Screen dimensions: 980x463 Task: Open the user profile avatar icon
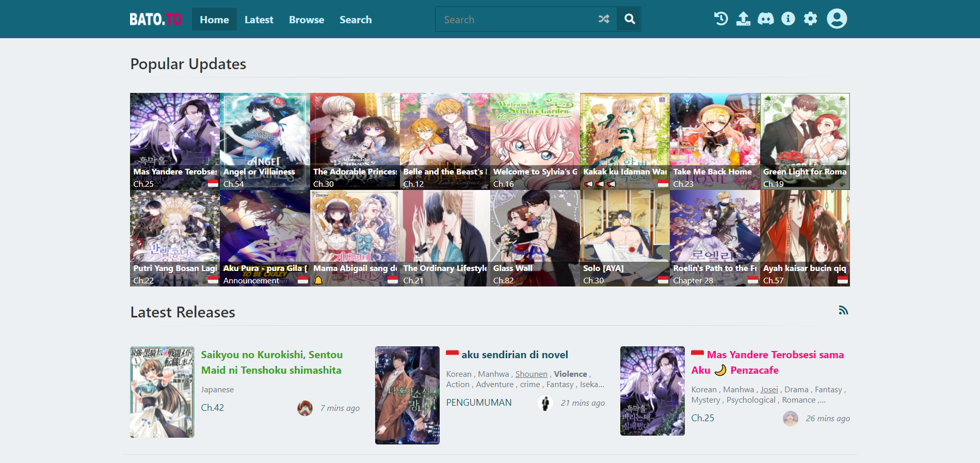837,19
